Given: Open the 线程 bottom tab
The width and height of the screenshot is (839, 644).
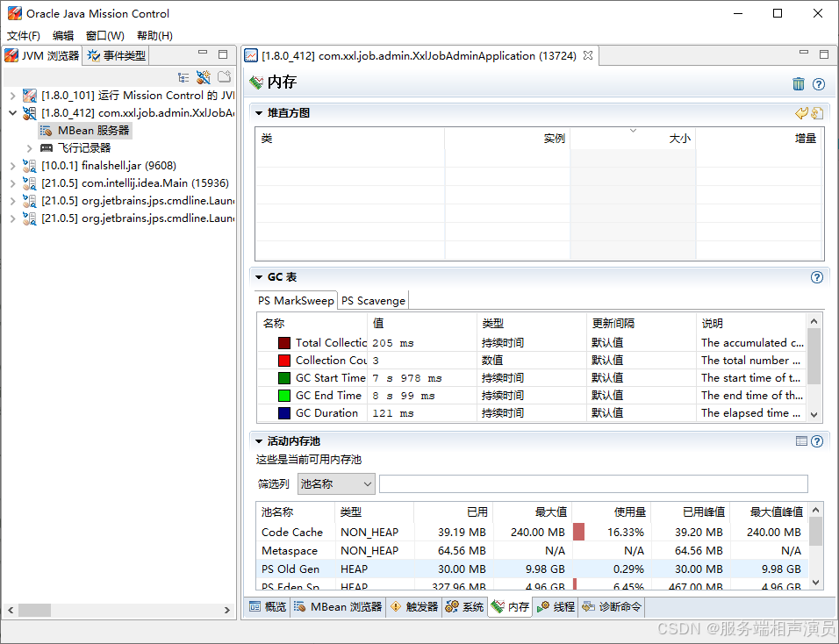Looking at the screenshot, I should (556, 606).
